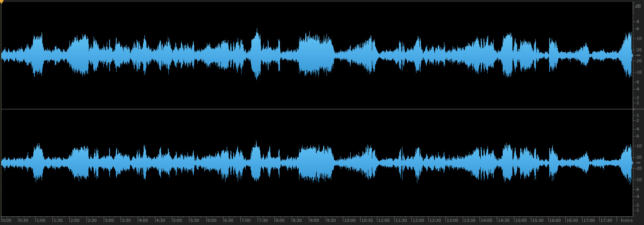Click the 15:00 mark on the time ruler
This screenshot has height=225, width=644.
(x=520, y=220)
